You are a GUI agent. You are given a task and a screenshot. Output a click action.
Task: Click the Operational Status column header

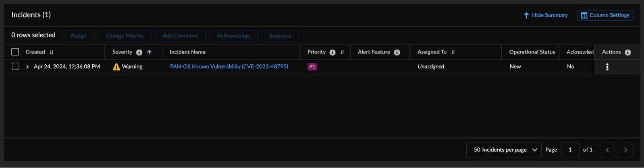pos(532,52)
